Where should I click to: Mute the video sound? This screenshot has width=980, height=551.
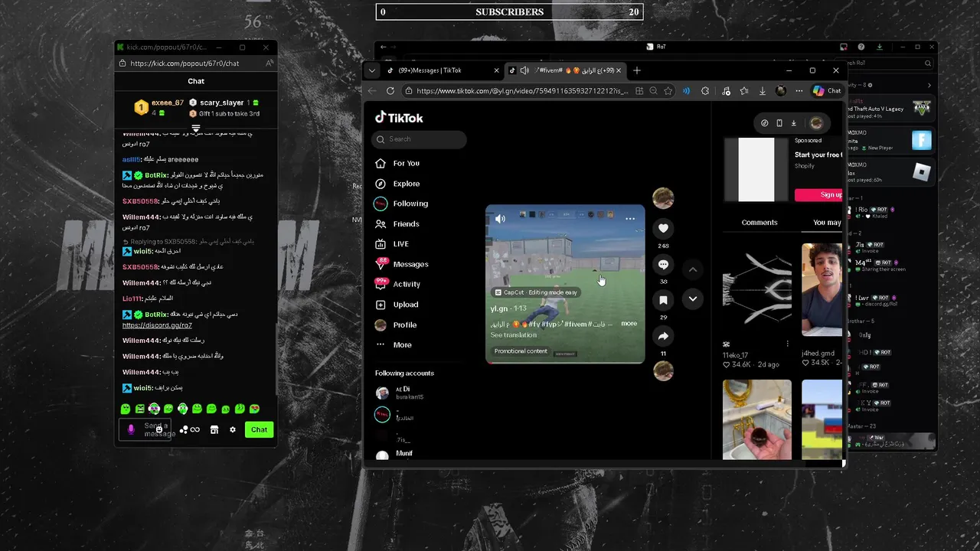click(x=500, y=219)
